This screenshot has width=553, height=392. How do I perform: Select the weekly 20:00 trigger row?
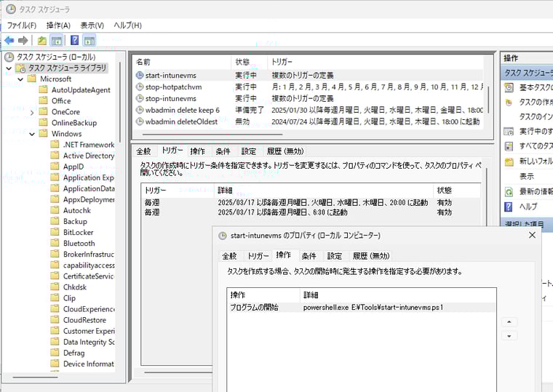(311, 202)
